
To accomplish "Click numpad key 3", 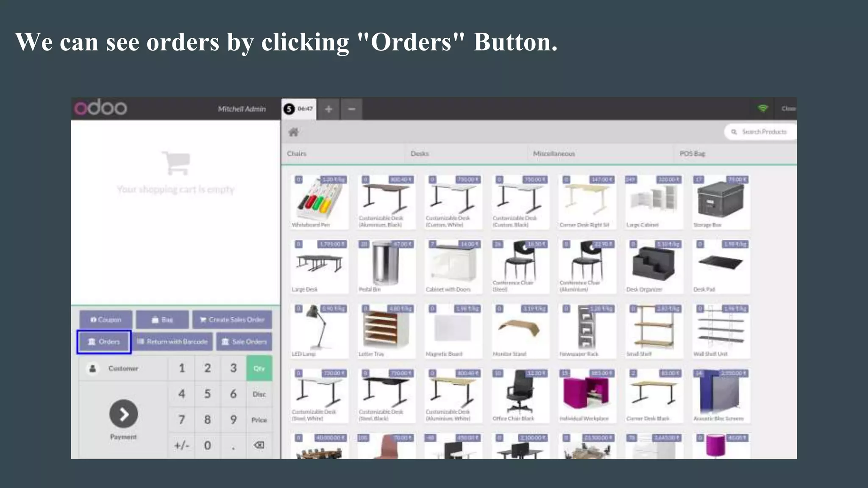I will (x=233, y=368).
